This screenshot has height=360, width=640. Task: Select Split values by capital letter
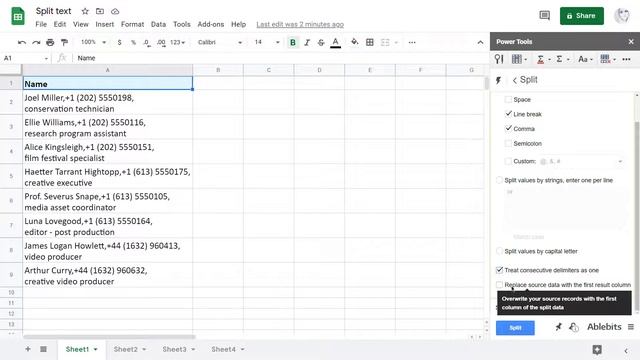pos(499,251)
